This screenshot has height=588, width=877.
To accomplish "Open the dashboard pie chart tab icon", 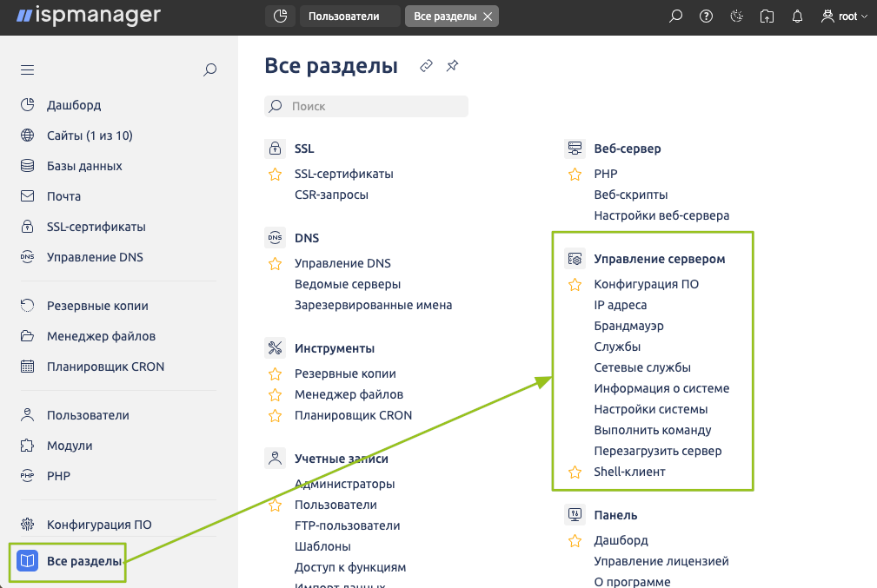I will tap(280, 17).
